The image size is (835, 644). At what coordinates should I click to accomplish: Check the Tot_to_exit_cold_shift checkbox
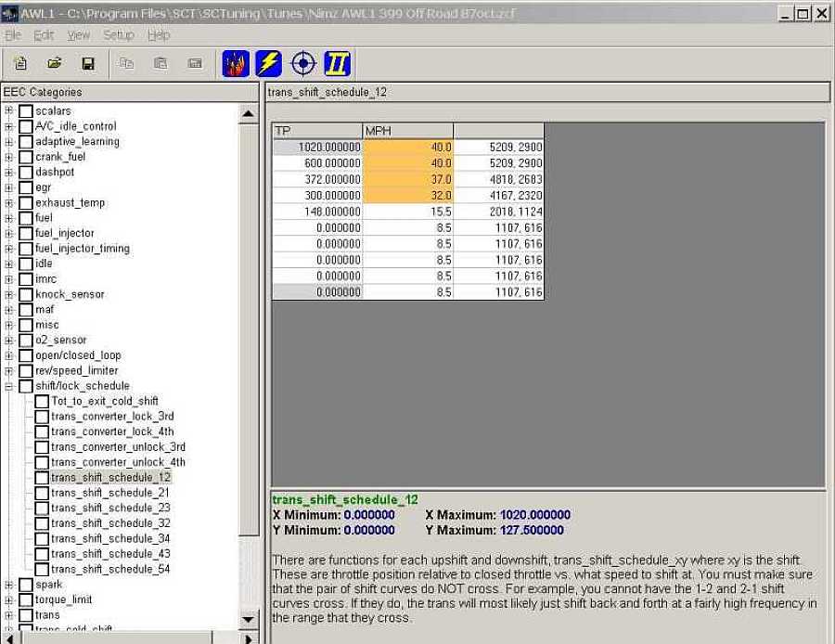coord(42,401)
